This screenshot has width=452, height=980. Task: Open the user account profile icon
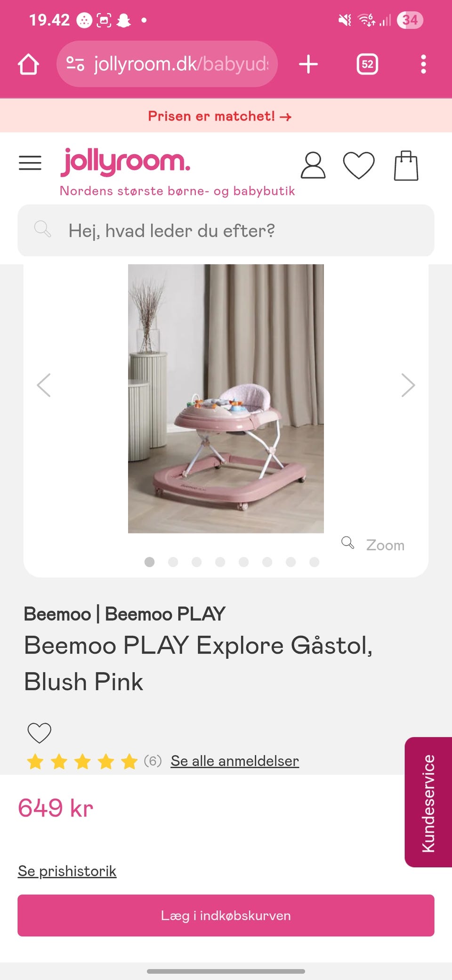point(313,165)
